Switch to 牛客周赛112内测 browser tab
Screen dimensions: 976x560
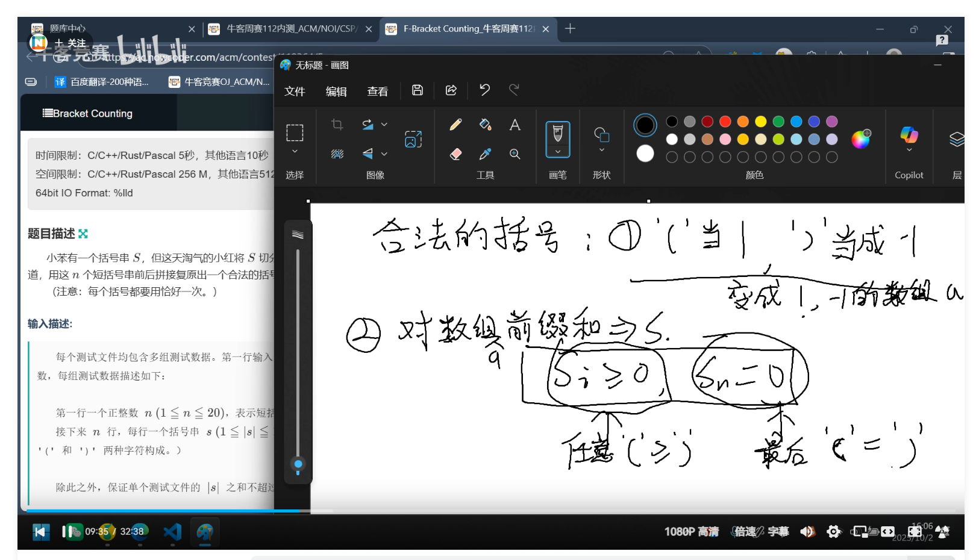click(291, 28)
